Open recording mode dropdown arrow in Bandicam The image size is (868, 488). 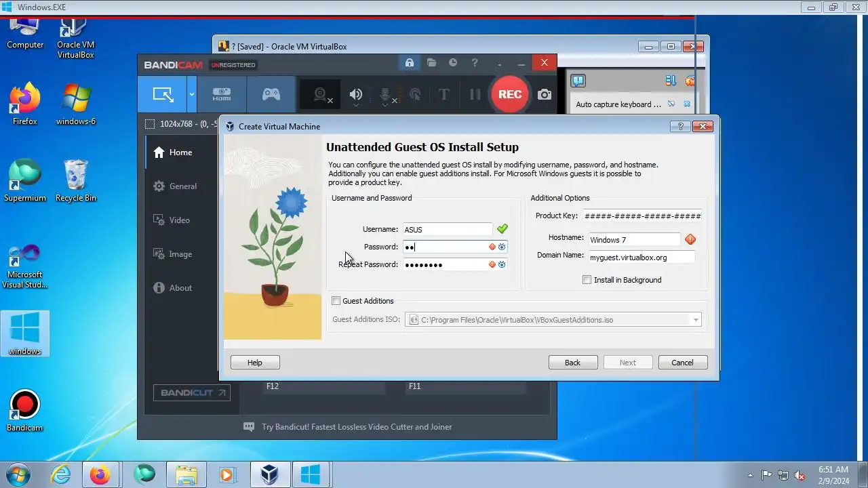[192, 94]
